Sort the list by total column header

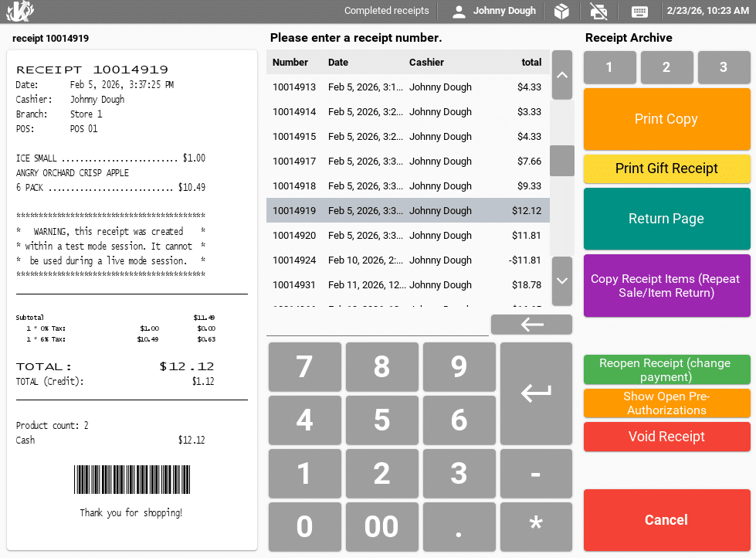pyautogui.click(x=531, y=63)
